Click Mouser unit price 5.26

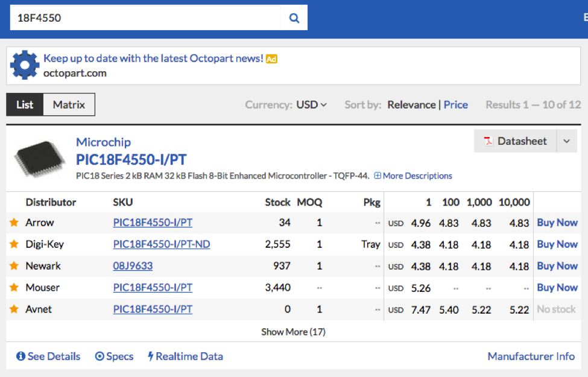click(x=421, y=288)
